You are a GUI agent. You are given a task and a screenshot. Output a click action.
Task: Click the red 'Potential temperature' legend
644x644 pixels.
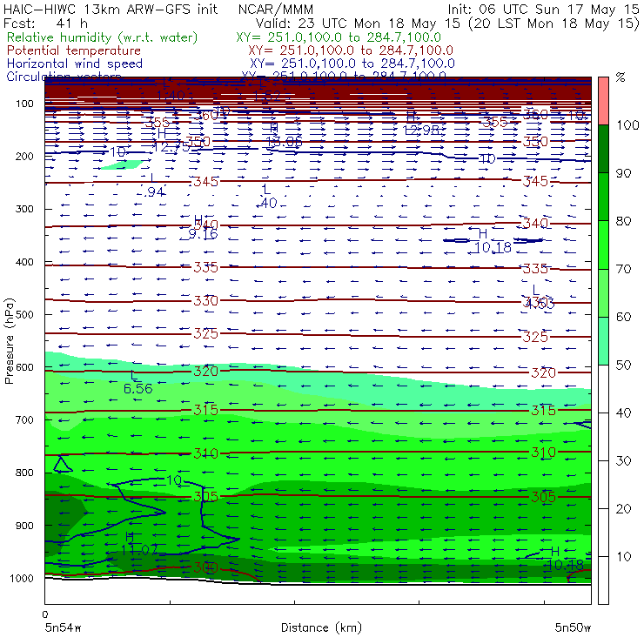[x=74, y=50]
